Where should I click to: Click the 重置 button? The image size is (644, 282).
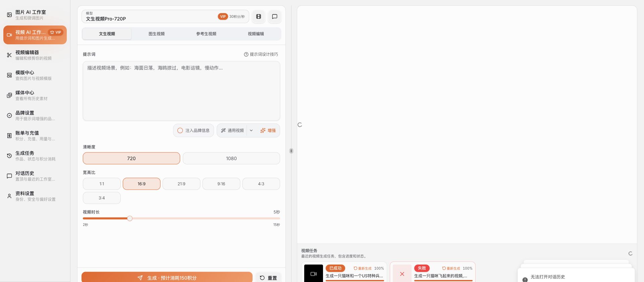[268, 278]
